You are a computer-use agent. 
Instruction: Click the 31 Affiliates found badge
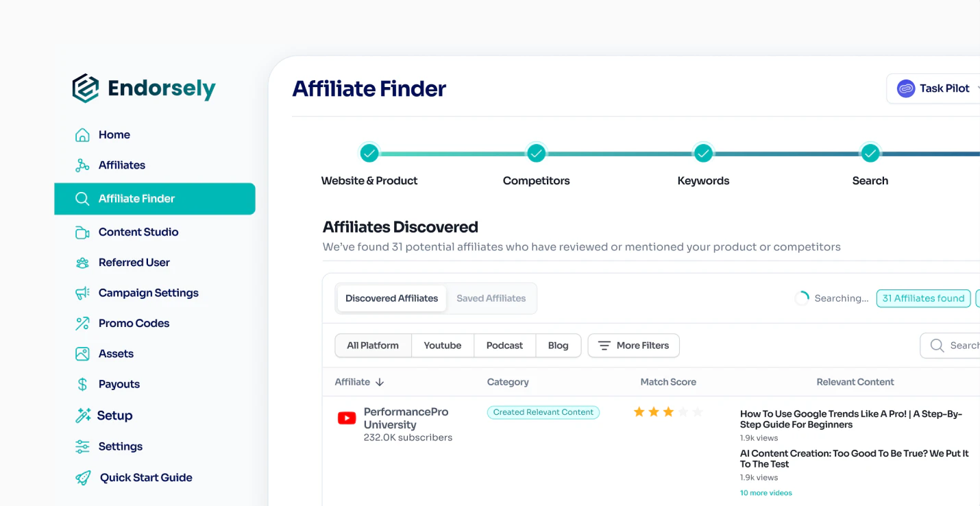[x=923, y=298]
